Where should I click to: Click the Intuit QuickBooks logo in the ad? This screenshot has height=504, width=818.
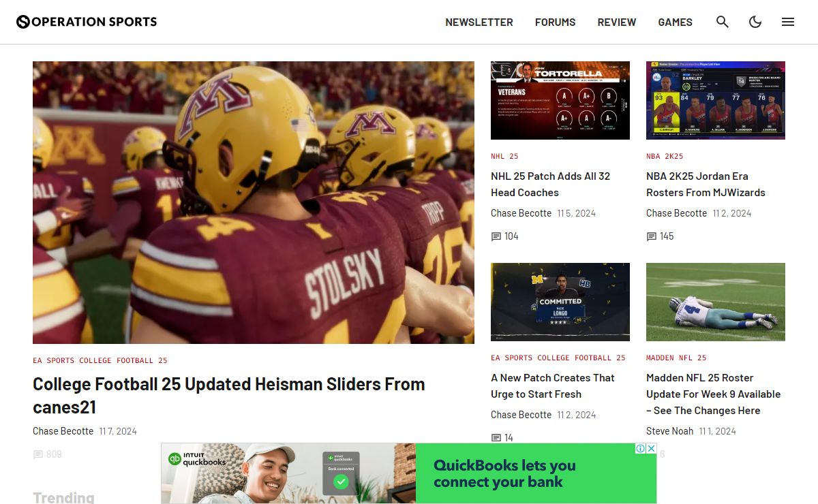(198, 459)
